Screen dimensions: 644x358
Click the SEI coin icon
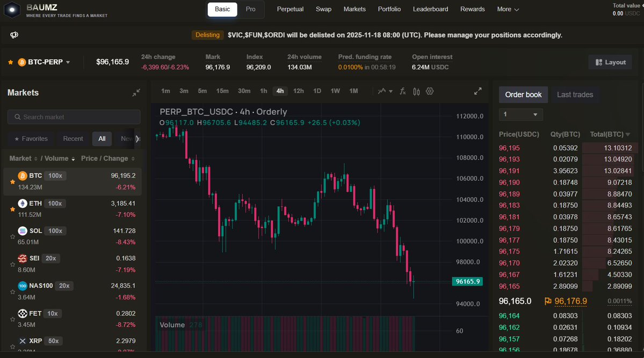tap(23, 258)
